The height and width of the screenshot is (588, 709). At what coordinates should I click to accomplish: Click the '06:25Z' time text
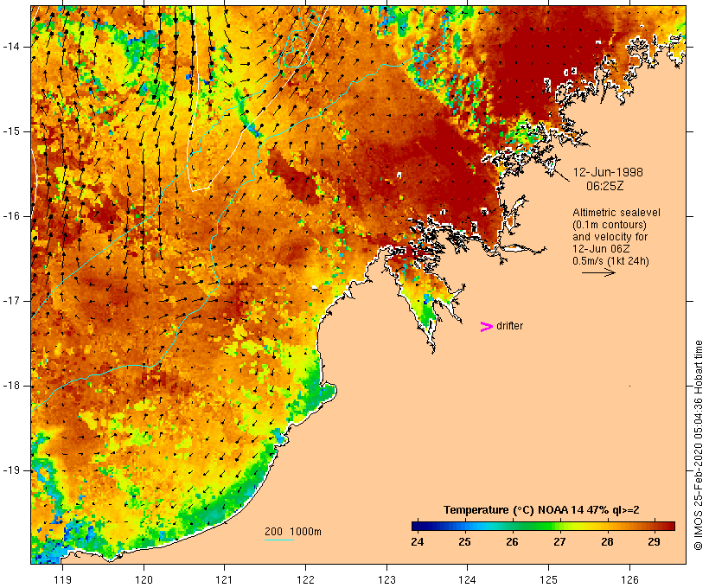[605, 186]
